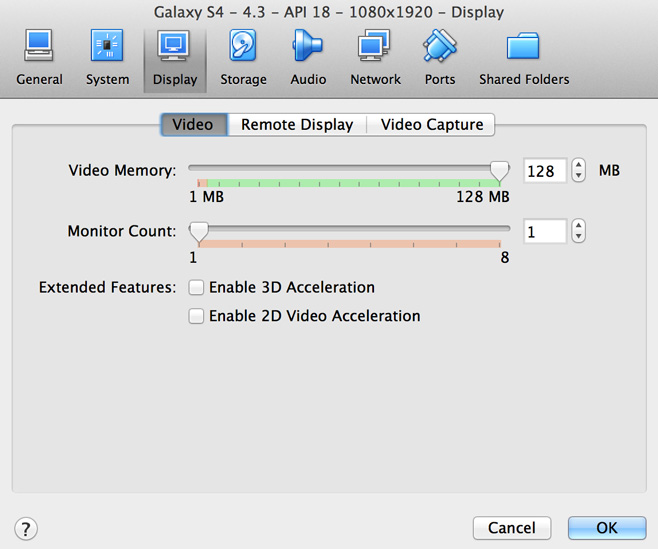
Task: Select the Display settings section
Action: coord(175,59)
